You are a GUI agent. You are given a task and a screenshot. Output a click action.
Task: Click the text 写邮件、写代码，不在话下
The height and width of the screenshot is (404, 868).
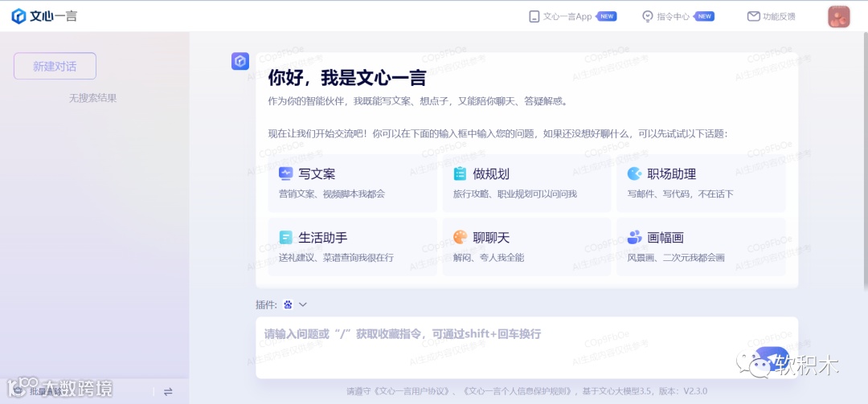680,194
